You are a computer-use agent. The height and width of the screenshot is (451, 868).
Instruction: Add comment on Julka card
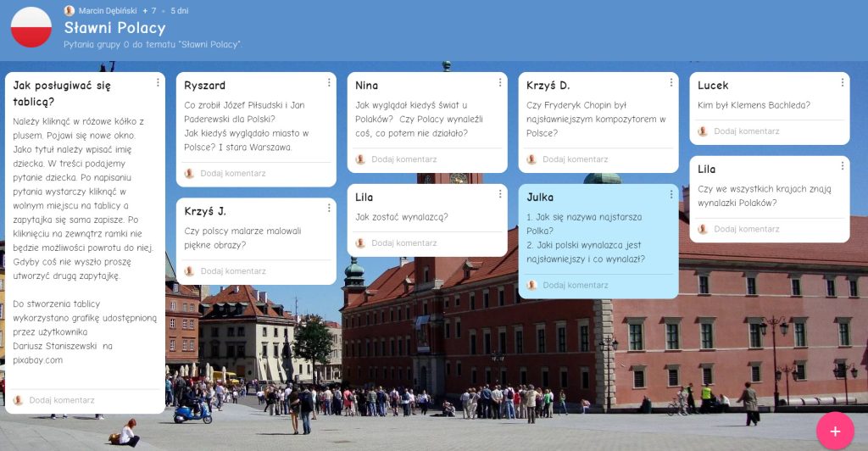576,285
